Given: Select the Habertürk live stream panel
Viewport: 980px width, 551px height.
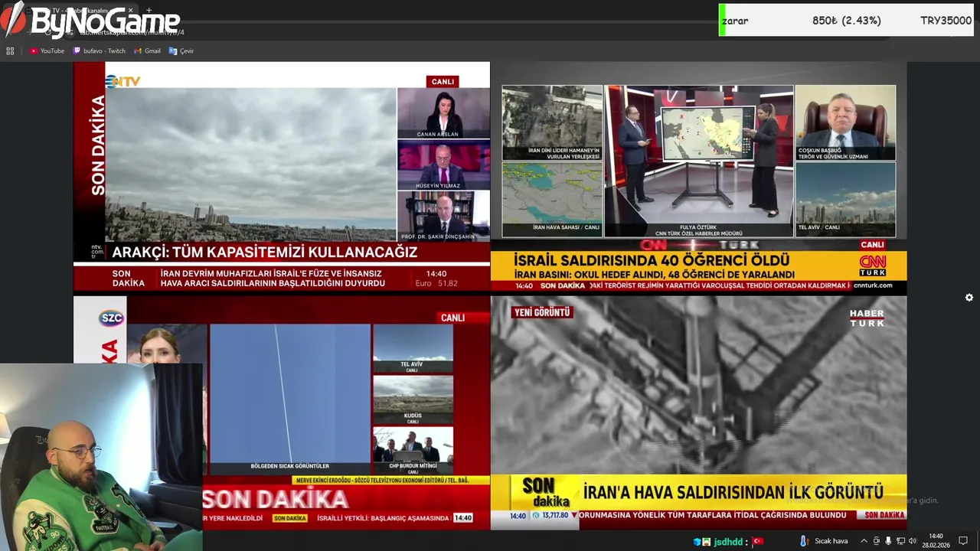Looking at the screenshot, I should [x=698, y=413].
